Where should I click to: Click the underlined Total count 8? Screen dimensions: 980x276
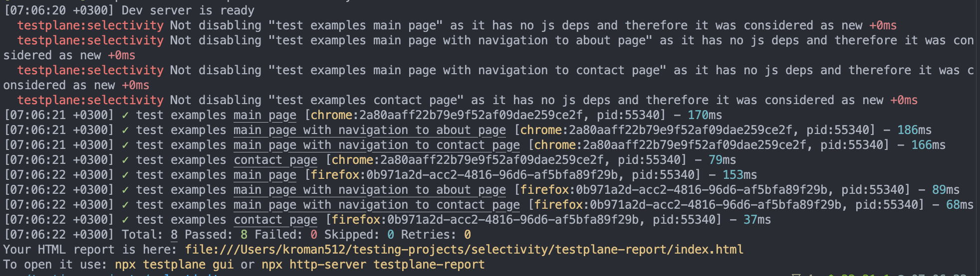174,235
